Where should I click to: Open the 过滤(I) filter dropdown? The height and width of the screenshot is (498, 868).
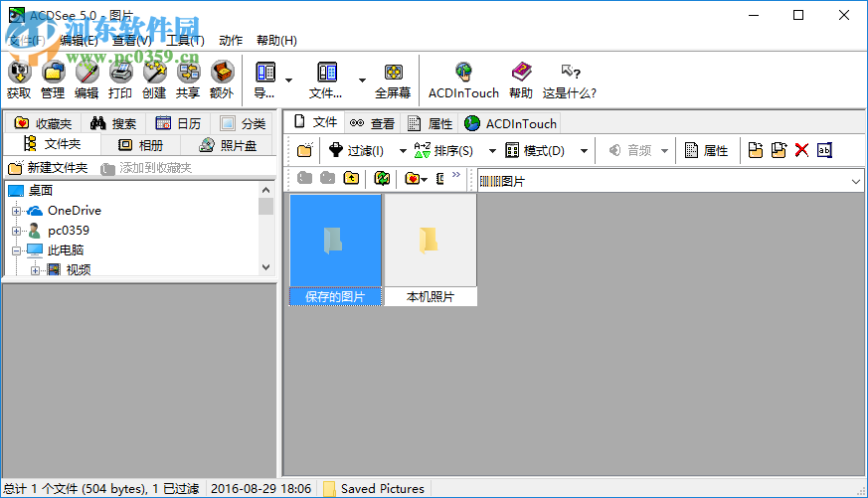point(403,151)
